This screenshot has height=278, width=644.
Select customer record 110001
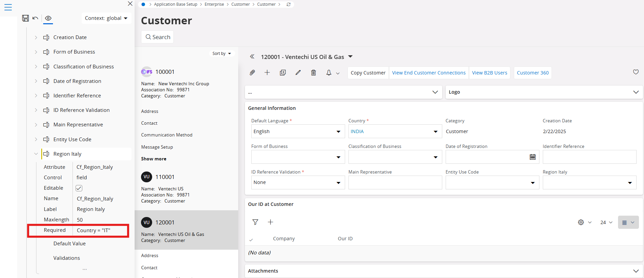[x=165, y=177]
